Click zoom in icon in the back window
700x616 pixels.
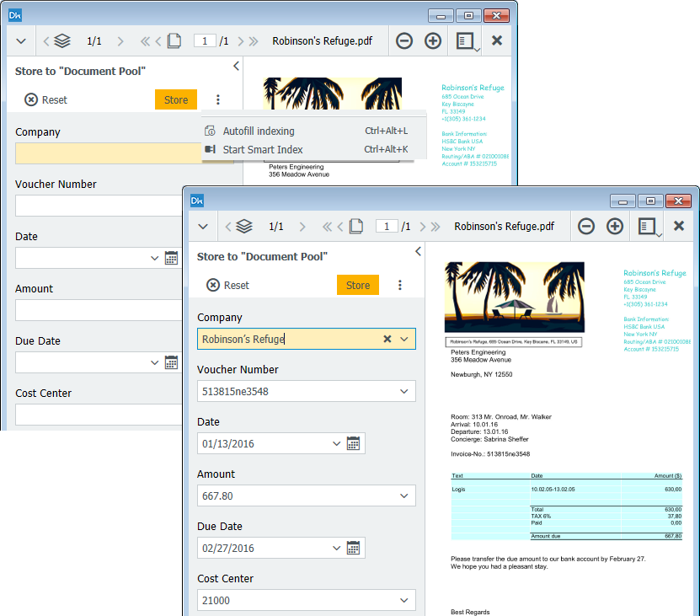(x=433, y=40)
